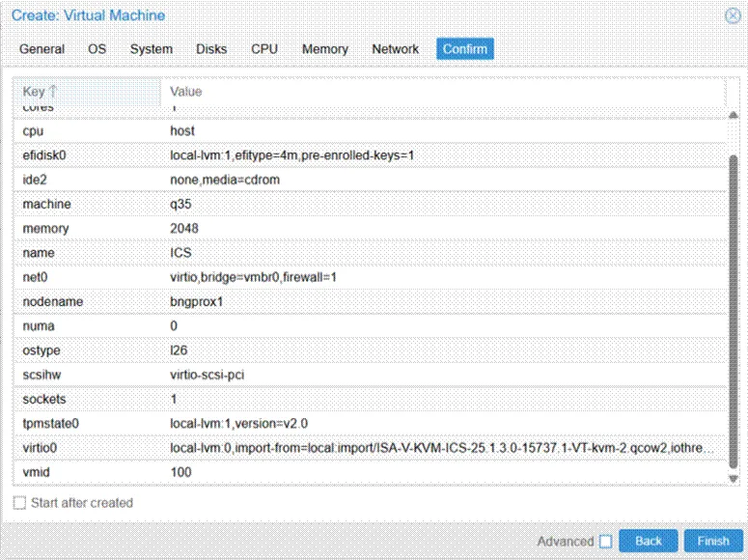
Task: Click the ostype value l26
Action: click(179, 350)
